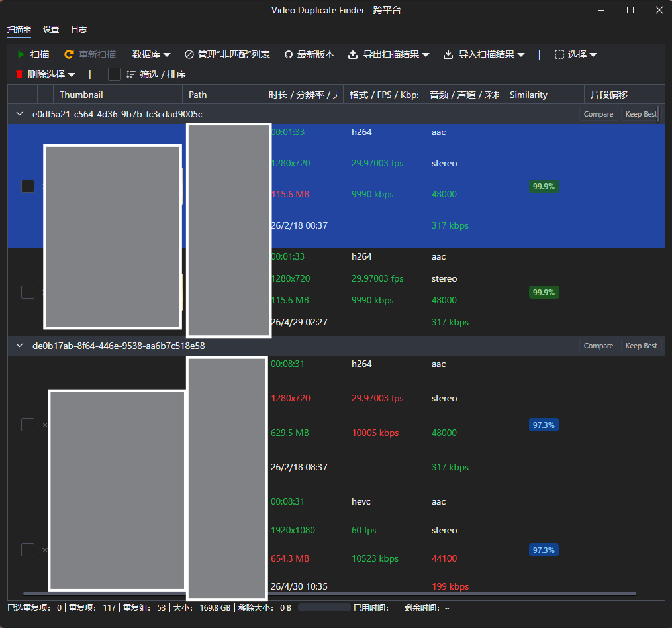Click the export scan results upload icon

[353, 54]
